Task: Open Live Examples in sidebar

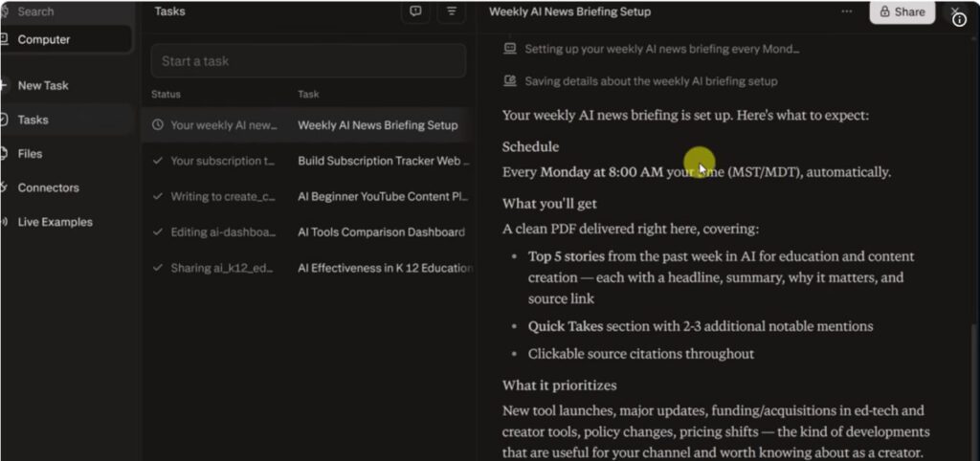Action: click(x=55, y=222)
